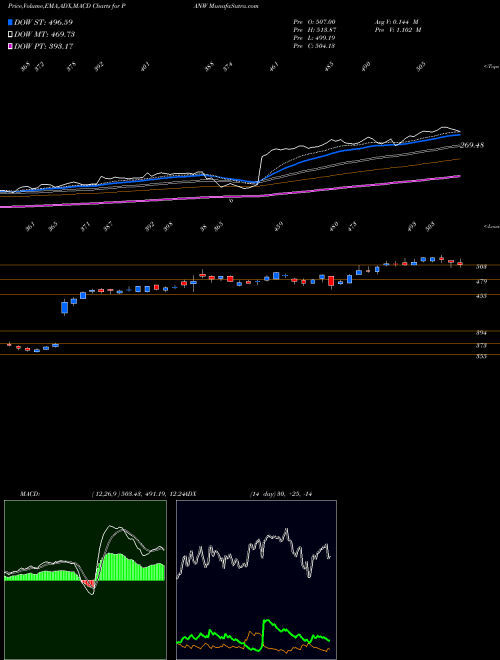Image resolution: width=500 pixels, height=660 pixels.
Task: Click the '401' tops row value
Action: [x=145, y=67]
